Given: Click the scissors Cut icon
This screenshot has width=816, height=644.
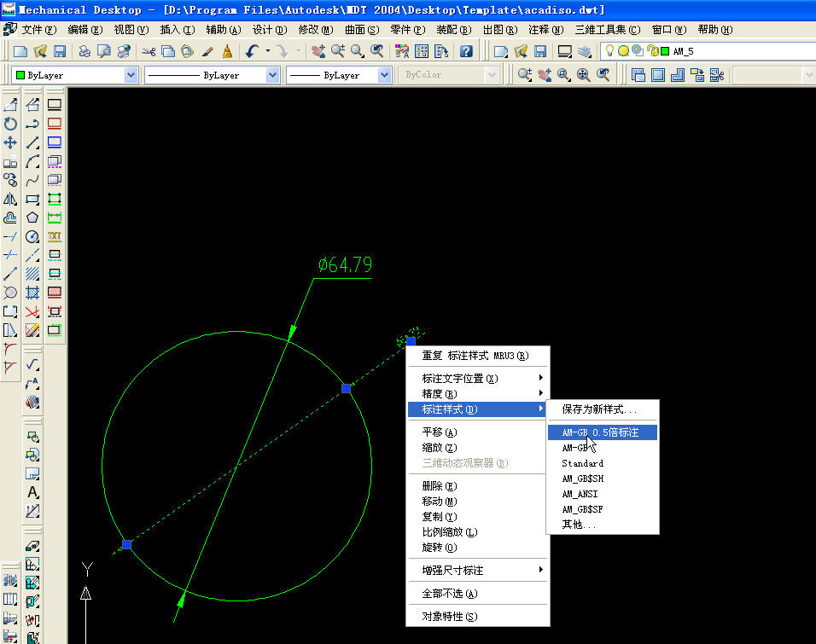Looking at the screenshot, I should tap(149, 51).
